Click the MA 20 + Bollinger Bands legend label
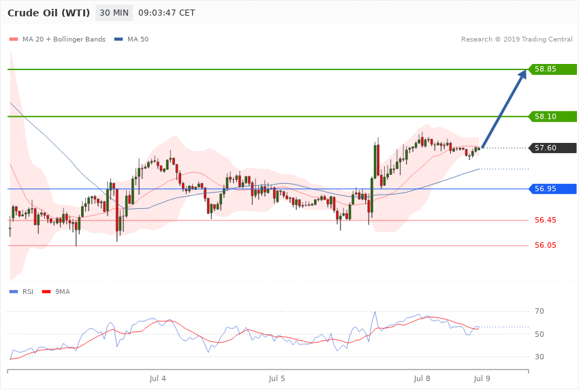Image resolution: width=579 pixels, height=392 pixels. click(64, 39)
